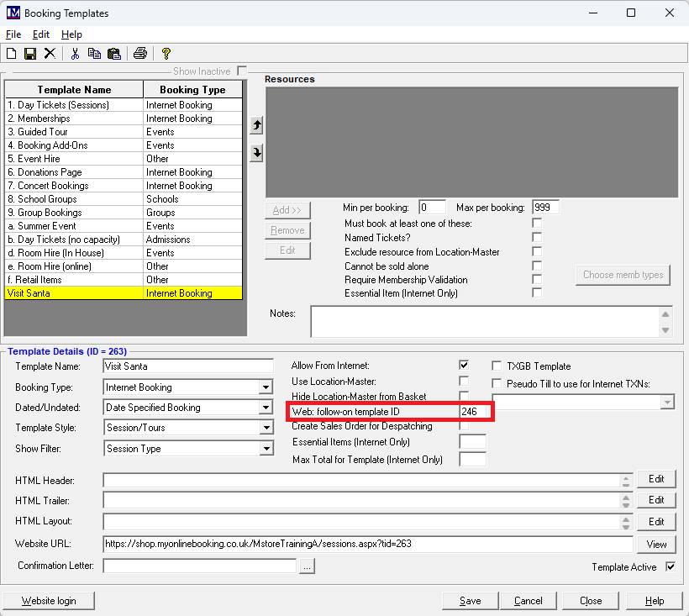Viewport: 689px width, 616px height.
Task: Enable the TXGB Template checkbox
Action: (497, 366)
